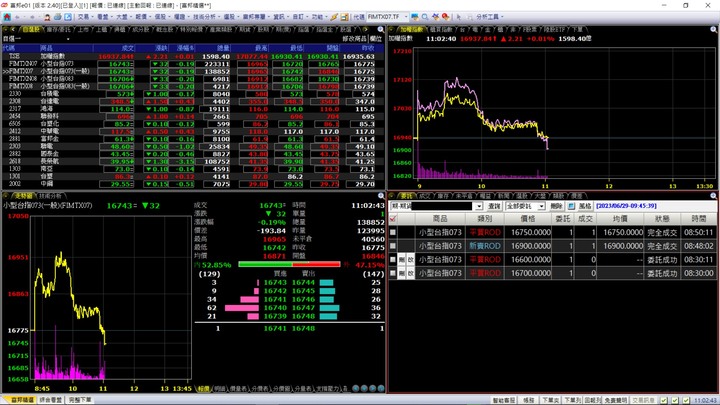Click the first round navigation button under quote panel
The image size is (720, 405).
tap(356, 388)
